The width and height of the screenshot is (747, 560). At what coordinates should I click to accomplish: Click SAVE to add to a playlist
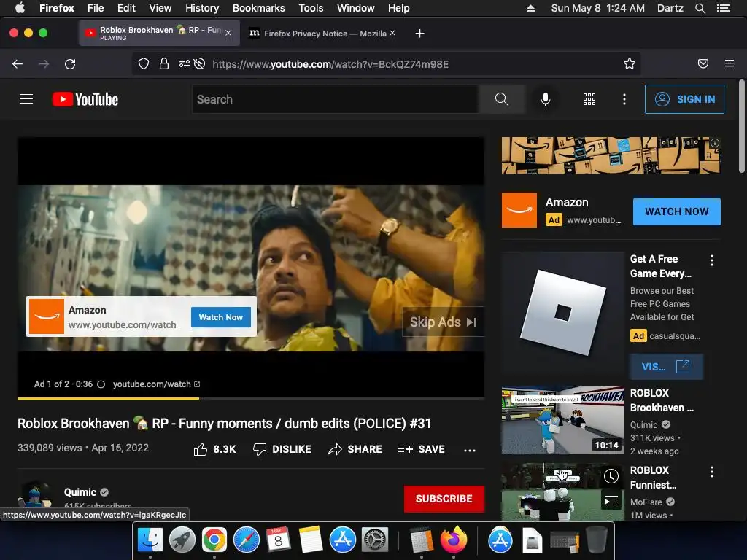(421, 449)
